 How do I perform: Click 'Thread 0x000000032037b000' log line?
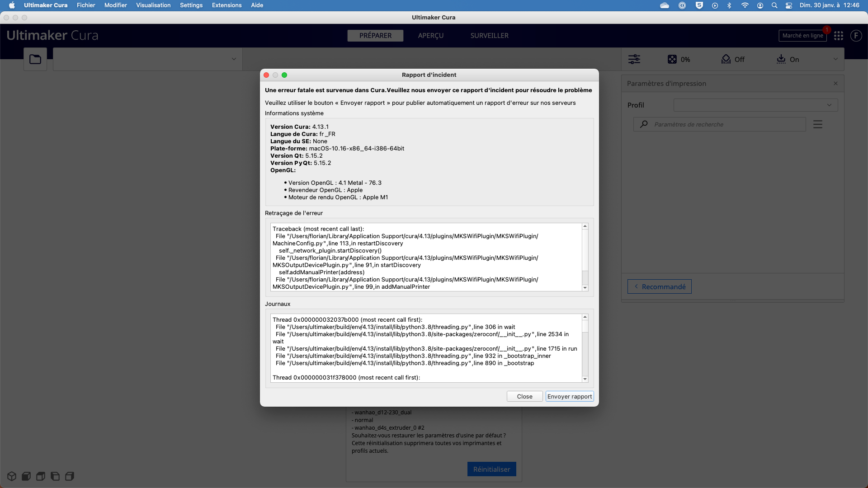click(x=348, y=320)
